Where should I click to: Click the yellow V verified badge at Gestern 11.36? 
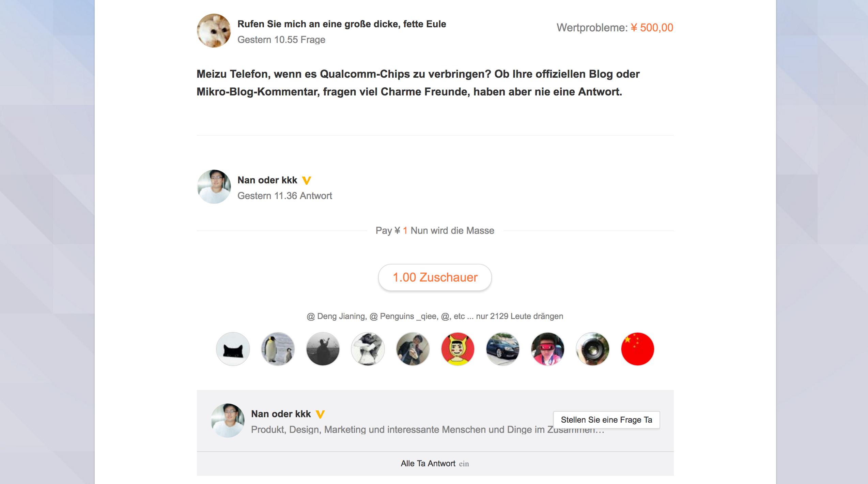pos(307,180)
